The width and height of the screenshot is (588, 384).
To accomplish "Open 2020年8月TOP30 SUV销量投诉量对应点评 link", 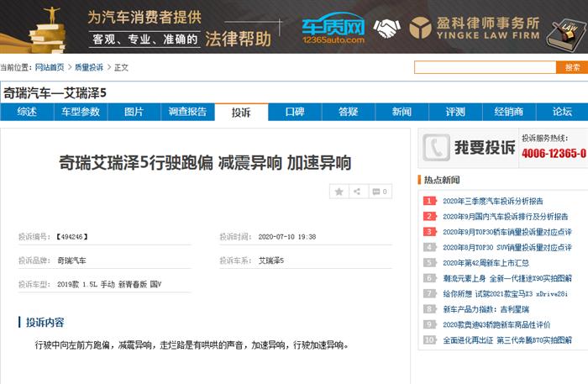I will tap(507, 248).
